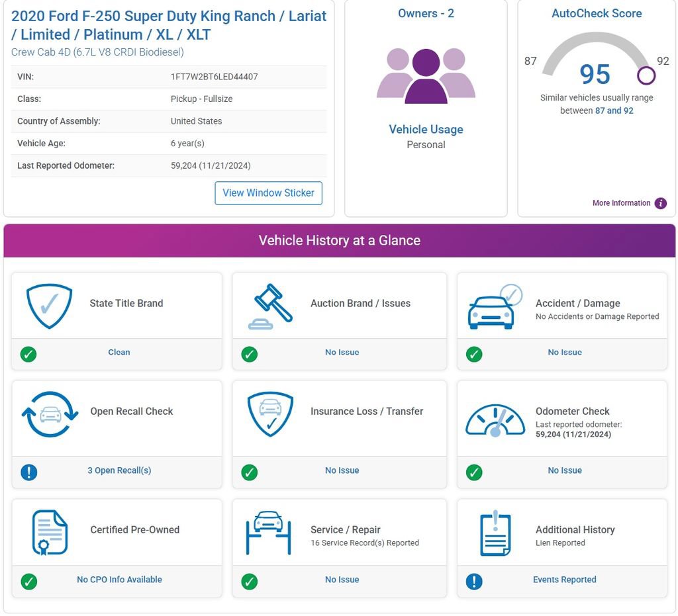
Task: Click the Auction Brand gavel icon
Action: coord(270,306)
